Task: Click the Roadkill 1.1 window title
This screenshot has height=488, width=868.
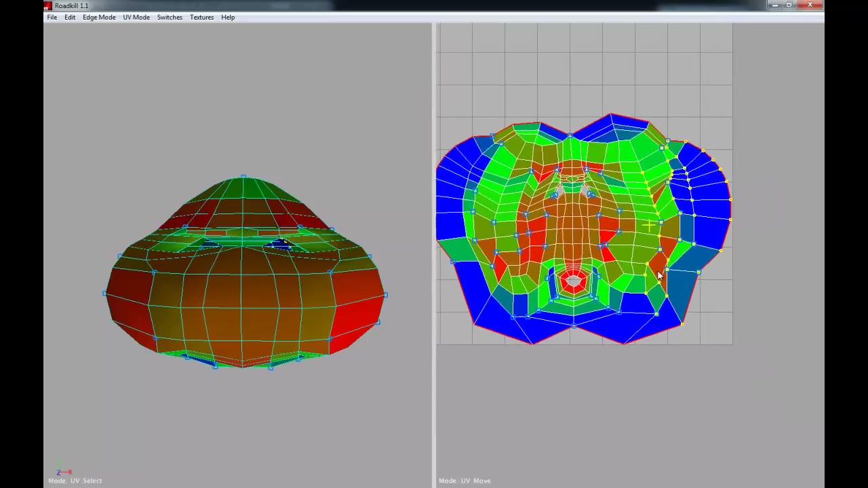Action: click(x=71, y=5)
